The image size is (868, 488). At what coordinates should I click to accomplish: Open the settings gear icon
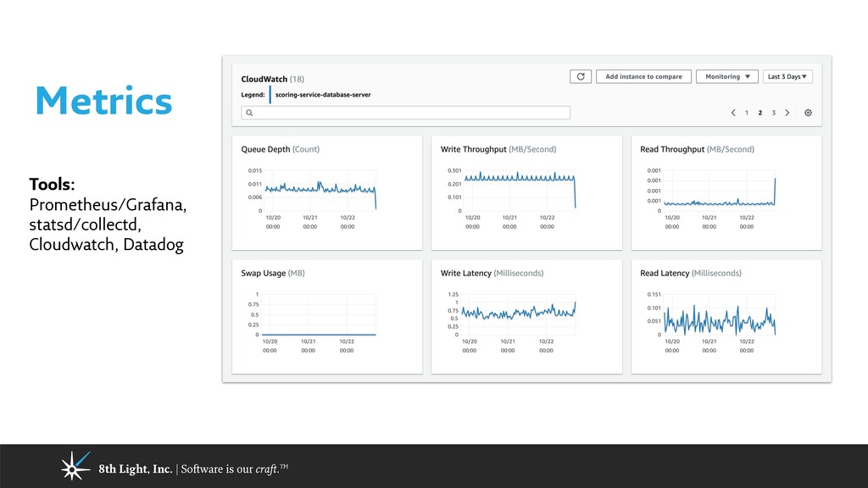(808, 113)
